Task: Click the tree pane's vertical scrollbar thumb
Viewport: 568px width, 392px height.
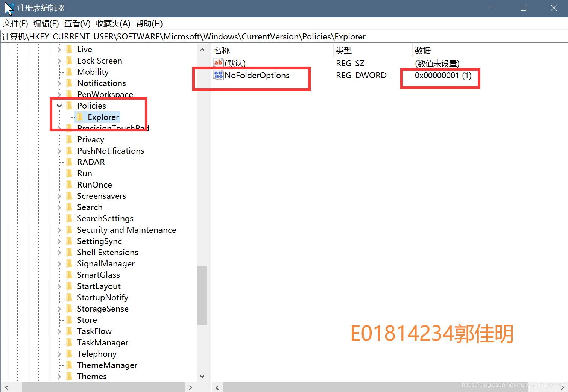Action: coord(202,295)
